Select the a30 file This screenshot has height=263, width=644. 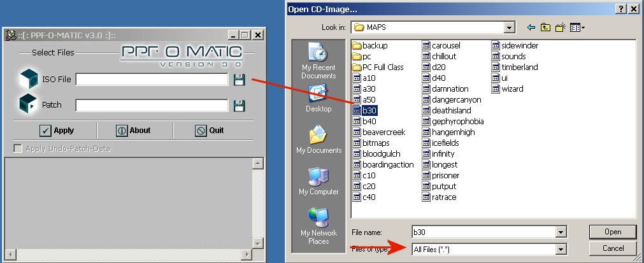364,89
